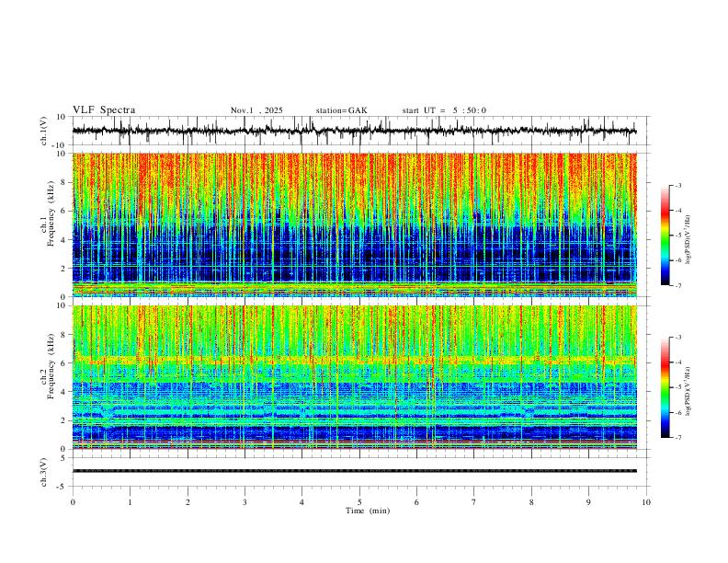Click time axis tick label "10"
Image resolution: width=728 pixels, height=563 pixels.
pos(646,502)
